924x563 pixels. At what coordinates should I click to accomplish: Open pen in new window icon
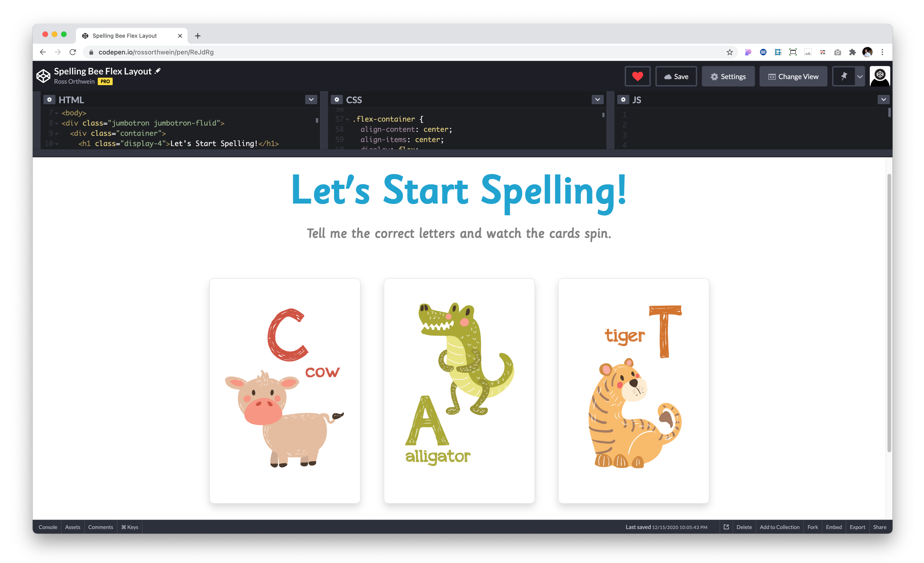(x=726, y=527)
